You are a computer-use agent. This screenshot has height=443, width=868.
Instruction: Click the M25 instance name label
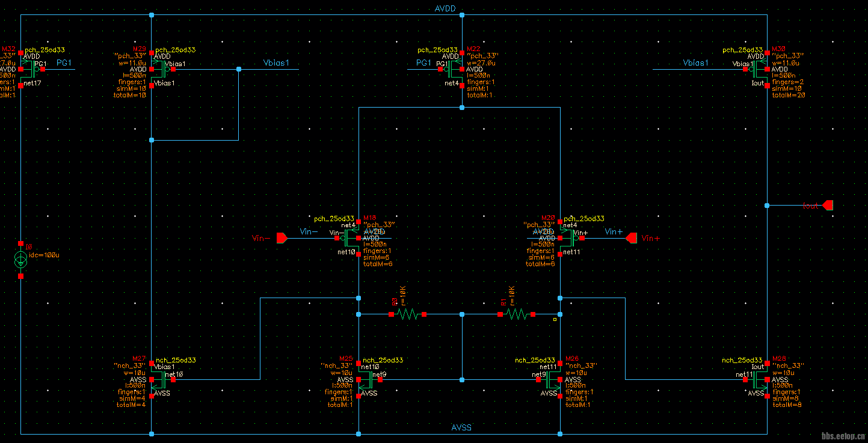(x=346, y=358)
